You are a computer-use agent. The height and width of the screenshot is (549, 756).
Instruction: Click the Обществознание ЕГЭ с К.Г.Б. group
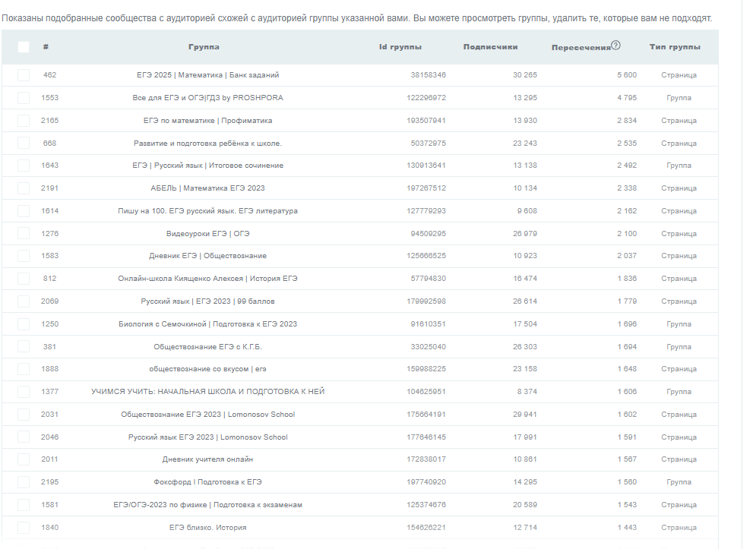pos(207,347)
